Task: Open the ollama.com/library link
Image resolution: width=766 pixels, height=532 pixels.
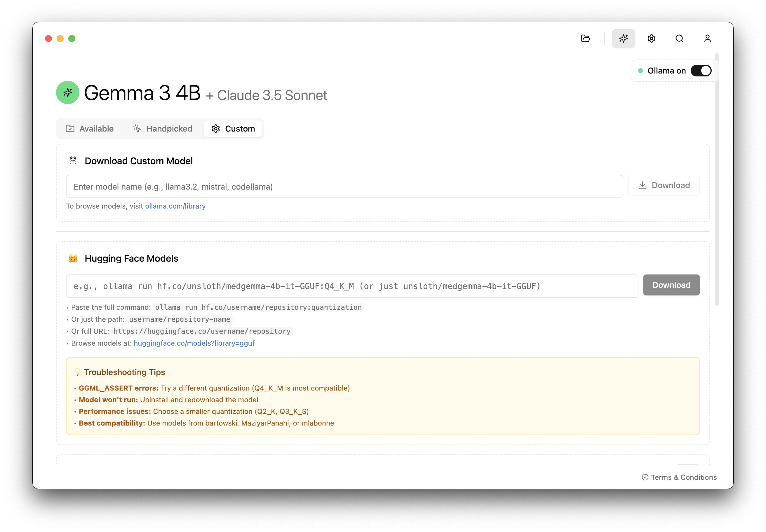Action: click(x=175, y=206)
